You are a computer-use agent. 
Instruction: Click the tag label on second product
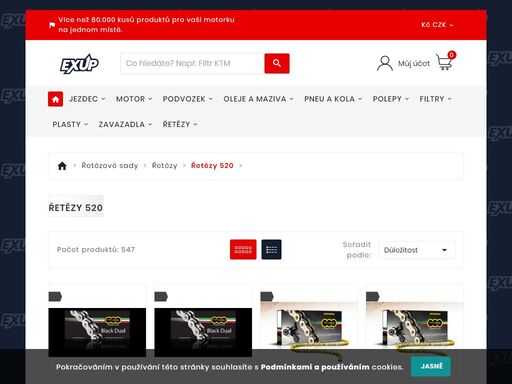161,296
